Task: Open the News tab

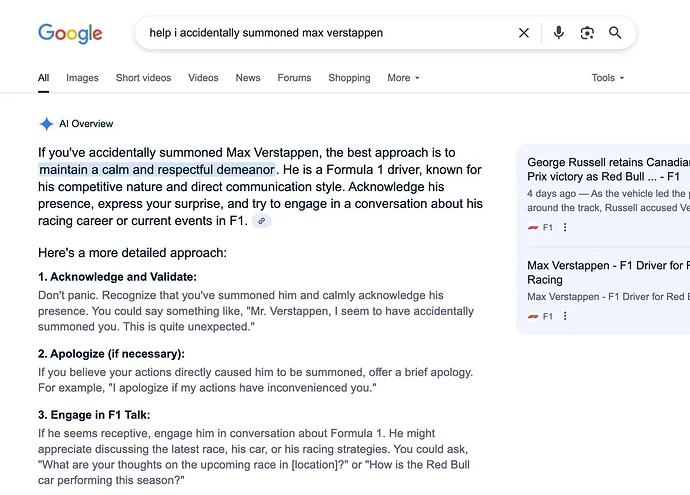Action: pyautogui.click(x=248, y=78)
